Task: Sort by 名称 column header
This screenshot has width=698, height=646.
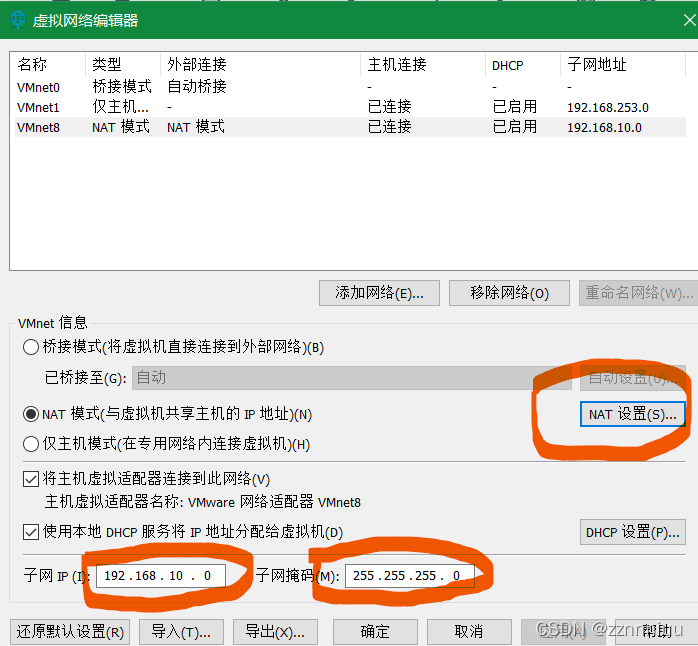Action: (48, 65)
